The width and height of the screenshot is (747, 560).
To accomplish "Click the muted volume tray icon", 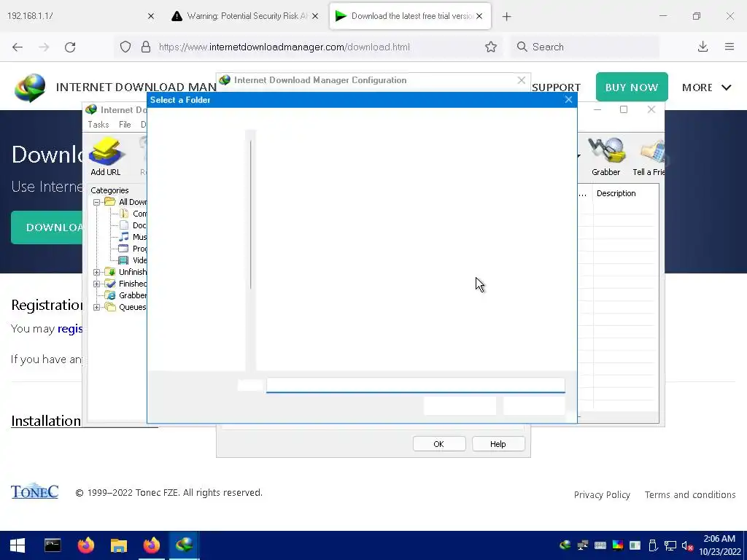I will 687,545.
